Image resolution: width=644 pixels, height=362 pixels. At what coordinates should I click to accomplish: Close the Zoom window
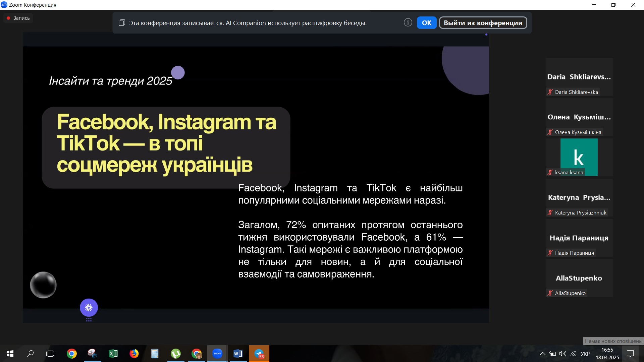click(633, 5)
